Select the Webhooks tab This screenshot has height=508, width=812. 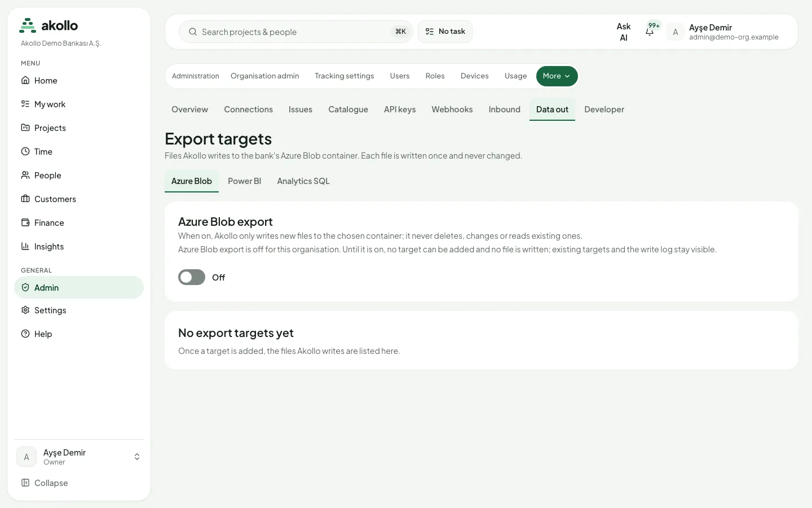452,110
